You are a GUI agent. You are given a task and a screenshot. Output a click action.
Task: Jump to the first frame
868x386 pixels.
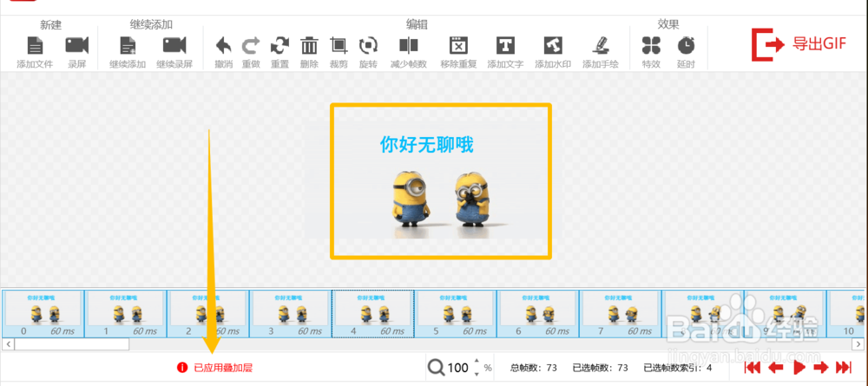[x=753, y=367]
